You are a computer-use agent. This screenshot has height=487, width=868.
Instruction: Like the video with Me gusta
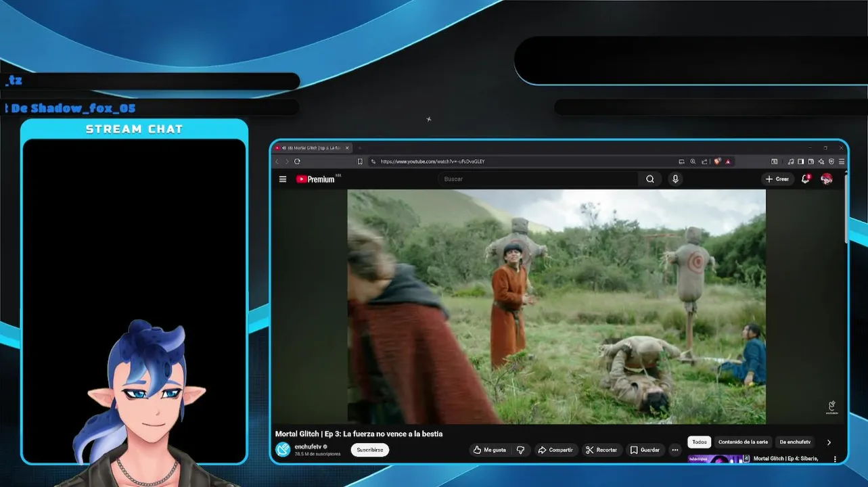490,450
